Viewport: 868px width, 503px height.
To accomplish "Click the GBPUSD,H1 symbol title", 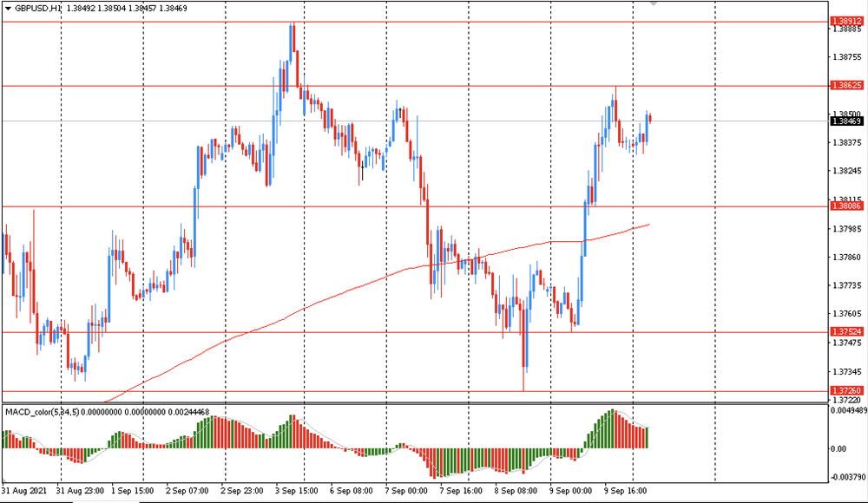I will click(37, 9).
